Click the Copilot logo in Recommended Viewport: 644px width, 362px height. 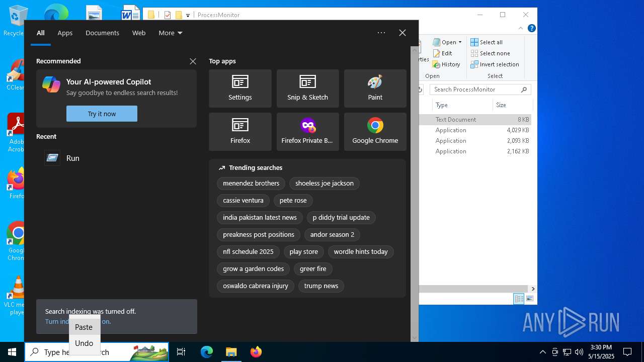51,84
